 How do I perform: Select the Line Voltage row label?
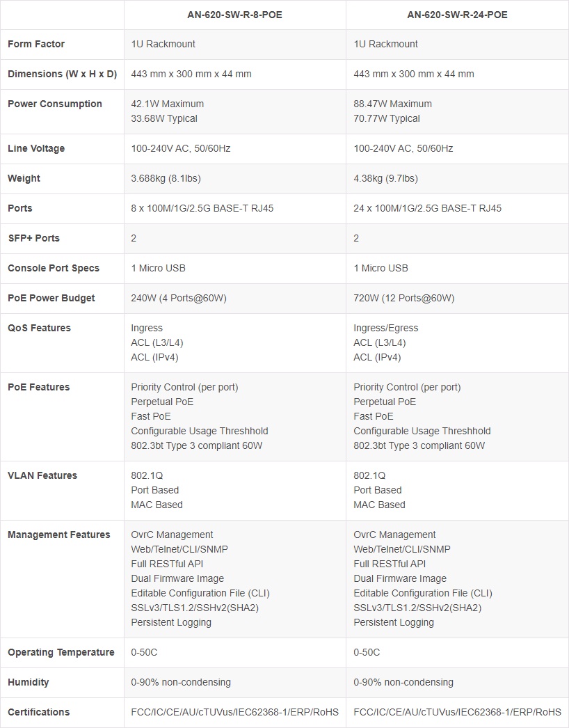pos(36,148)
